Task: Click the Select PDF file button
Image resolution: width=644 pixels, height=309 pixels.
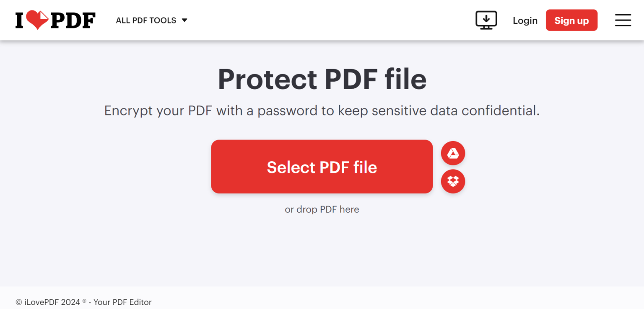Action: click(322, 167)
